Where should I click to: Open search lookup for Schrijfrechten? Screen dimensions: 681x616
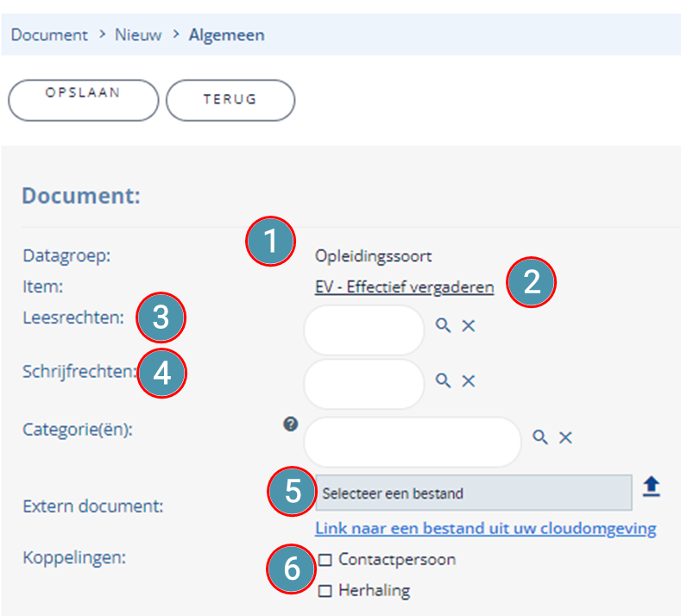pyautogui.click(x=443, y=380)
